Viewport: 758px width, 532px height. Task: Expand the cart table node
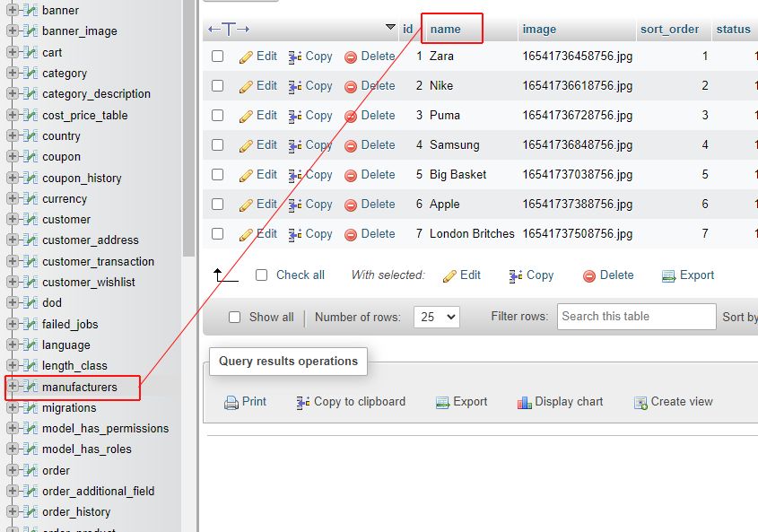(12, 52)
